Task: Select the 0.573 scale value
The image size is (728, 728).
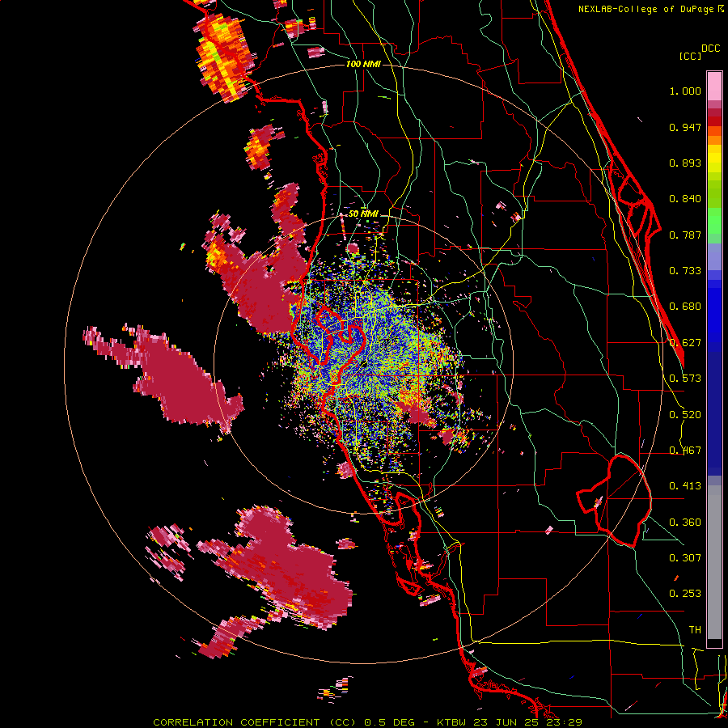Action: click(685, 379)
